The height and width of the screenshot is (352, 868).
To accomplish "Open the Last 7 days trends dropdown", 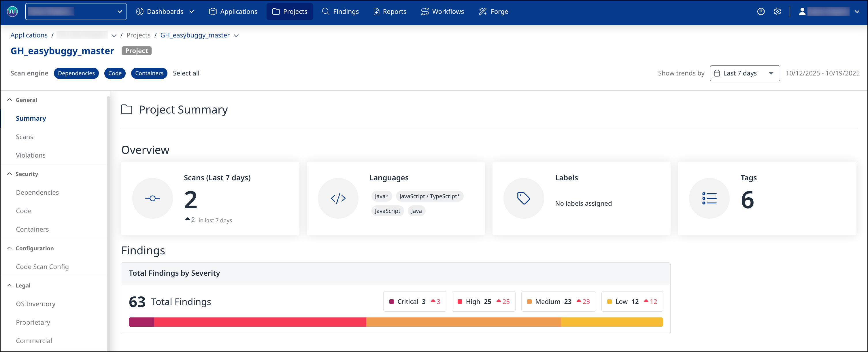I will click(745, 73).
